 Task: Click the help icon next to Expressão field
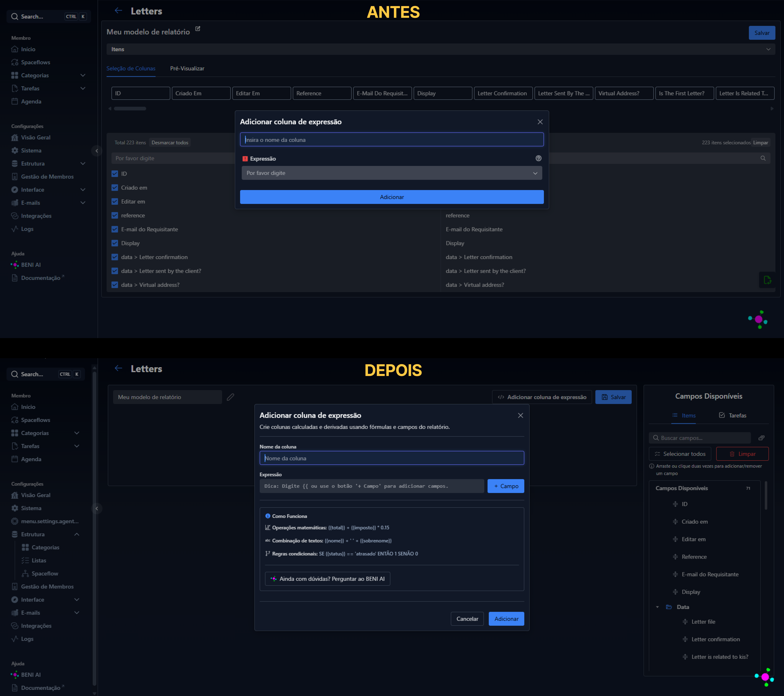pos(539,158)
